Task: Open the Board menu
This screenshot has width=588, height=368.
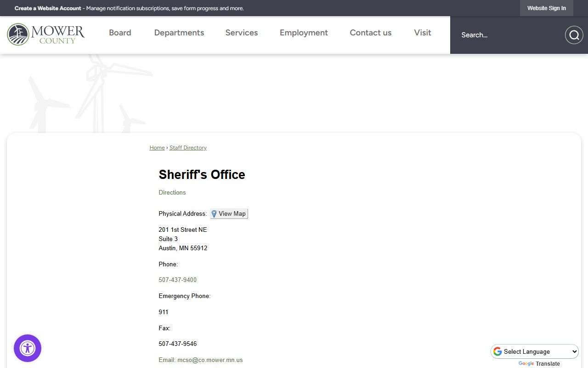Action: tap(120, 33)
